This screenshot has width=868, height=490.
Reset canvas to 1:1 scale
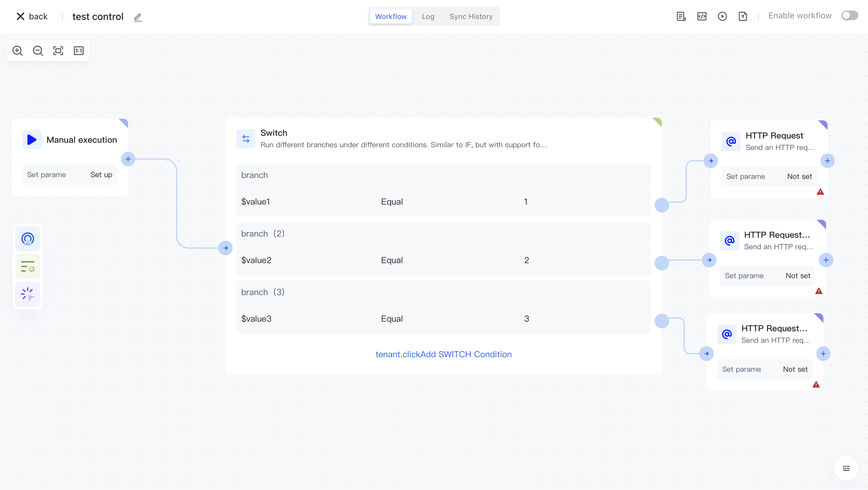[78, 51]
